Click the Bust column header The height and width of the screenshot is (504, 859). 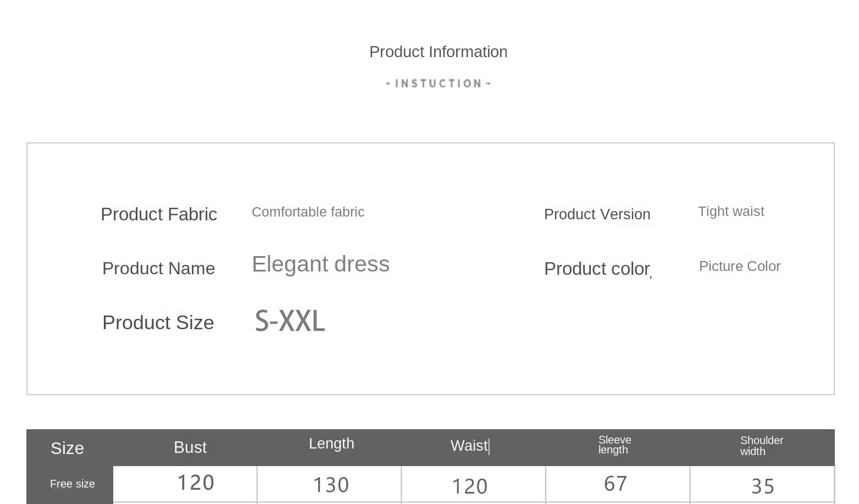[190, 447]
